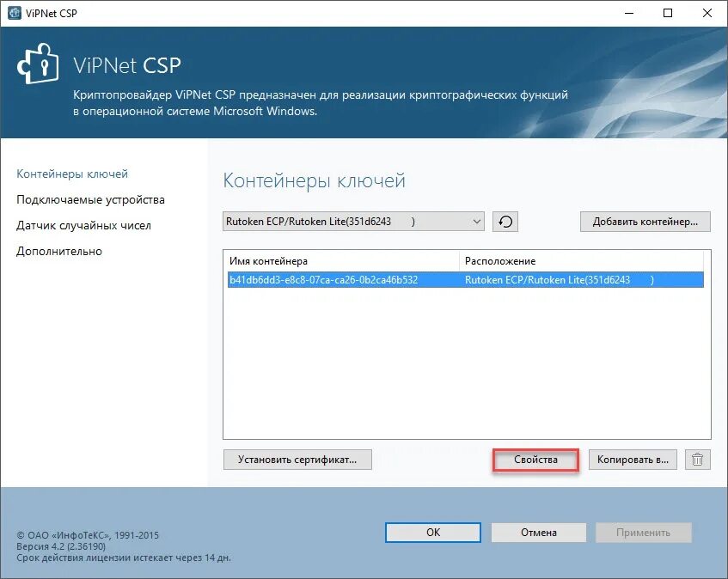Viewport: 728px width, 579px height.
Task: Maximize the ViPNet CSP window
Action: [668, 13]
